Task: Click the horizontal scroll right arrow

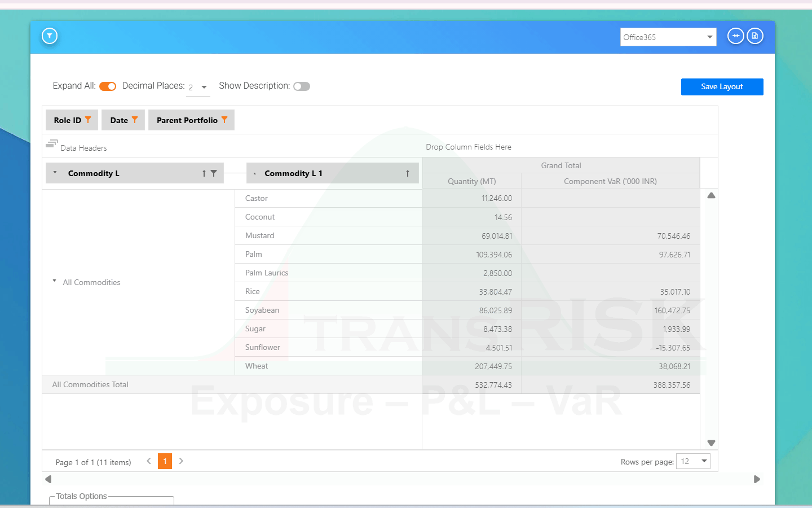Action: [757, 479]
